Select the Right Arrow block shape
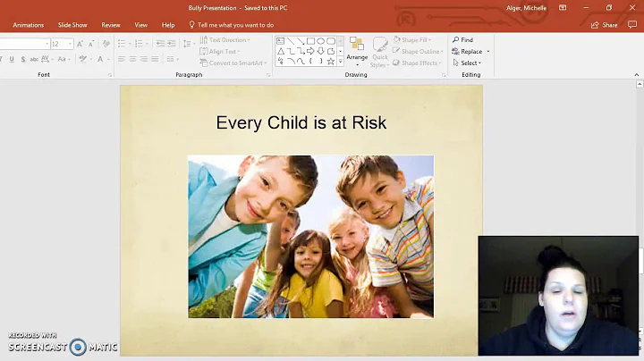Screen dimensions: 644x361 pyautogui.click(x=310, y=51)
